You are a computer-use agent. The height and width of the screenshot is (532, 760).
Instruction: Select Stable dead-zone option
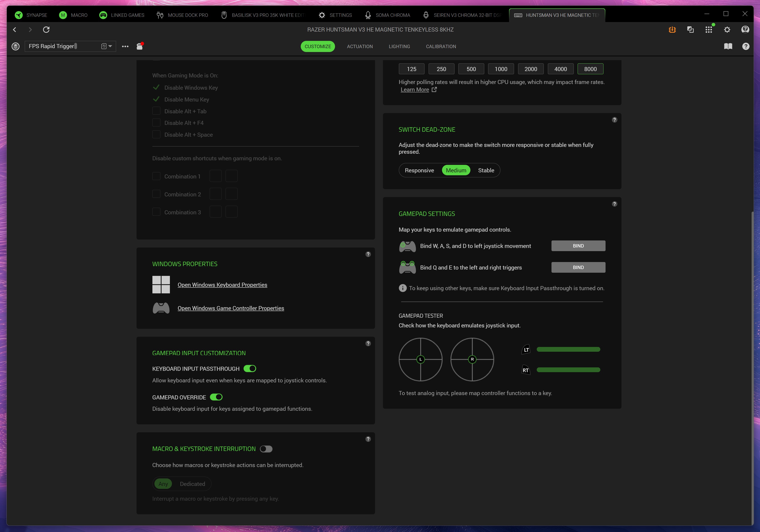tap(486, 170)
